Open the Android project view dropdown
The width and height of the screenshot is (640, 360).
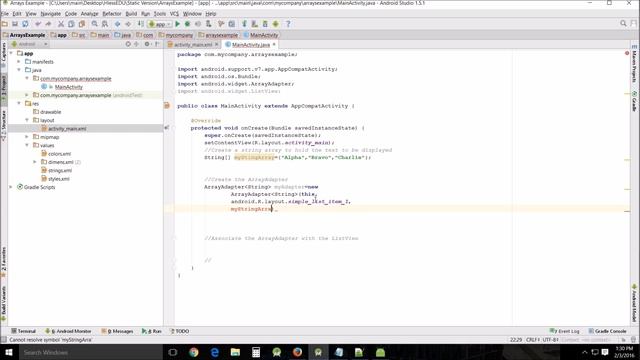(x=29, y=44)
